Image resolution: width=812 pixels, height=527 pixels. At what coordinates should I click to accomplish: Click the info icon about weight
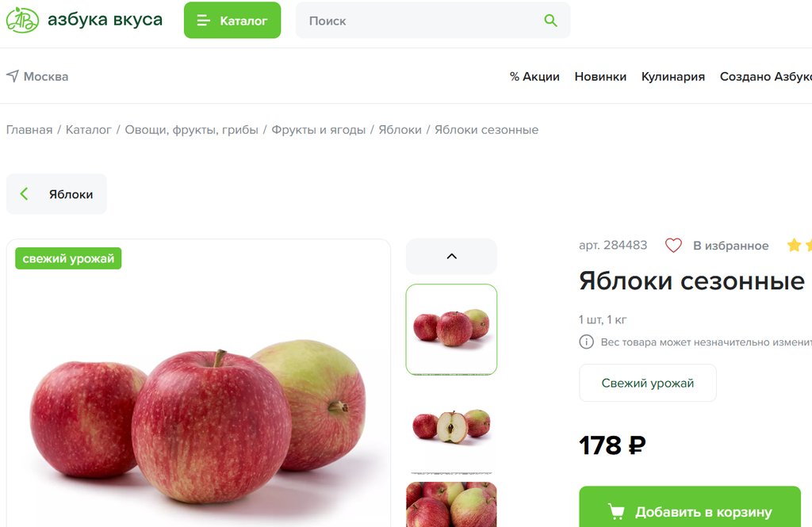586,342
